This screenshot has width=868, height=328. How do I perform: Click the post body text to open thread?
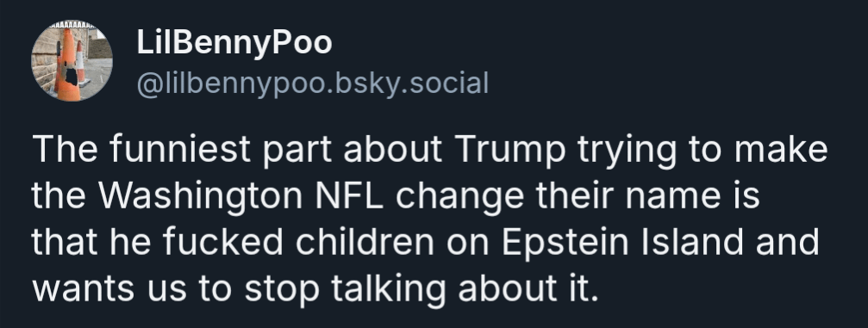(x=429, y=219)
